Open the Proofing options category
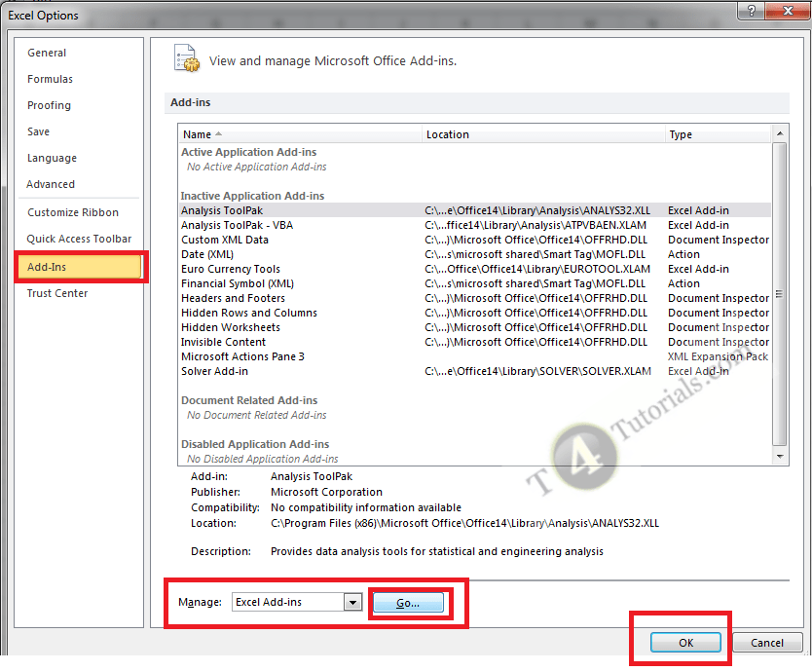This screenshot has width=812, height=671. coord(50,106)
